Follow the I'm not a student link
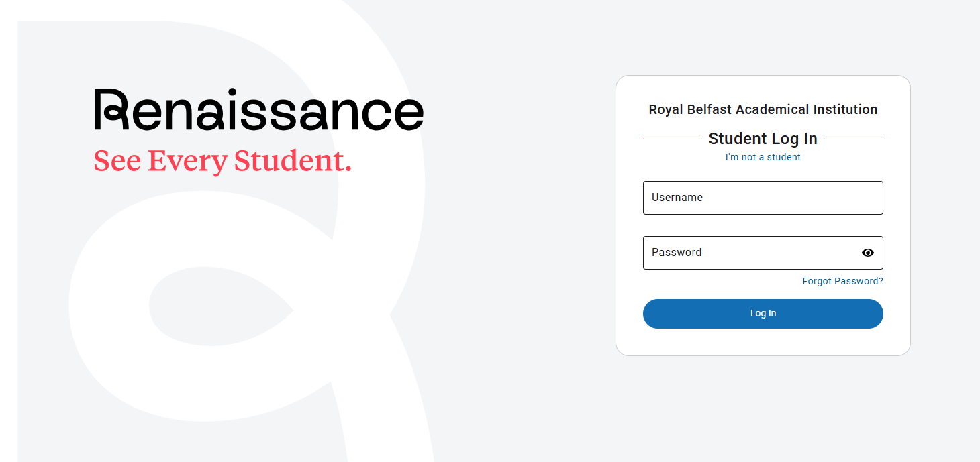The width and height of the screenshot is (980, 462). pos(763,157)
